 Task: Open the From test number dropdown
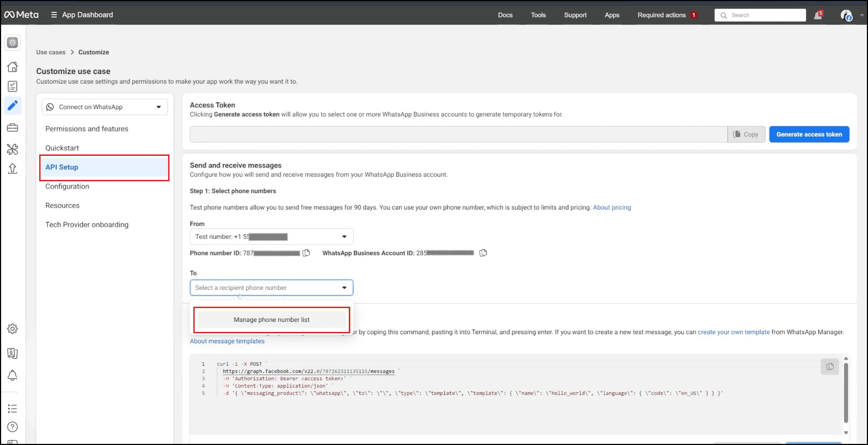[271, 237]
